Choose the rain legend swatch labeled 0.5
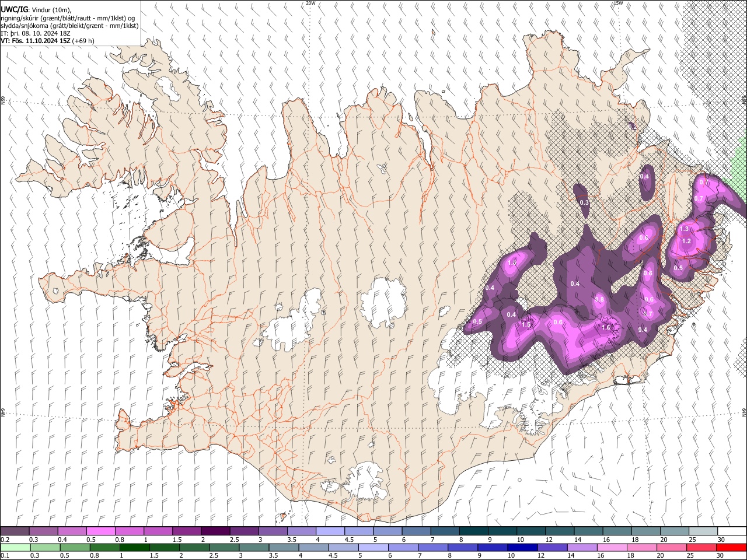This screenshot has height=560, width=747. tap(75, 547)
